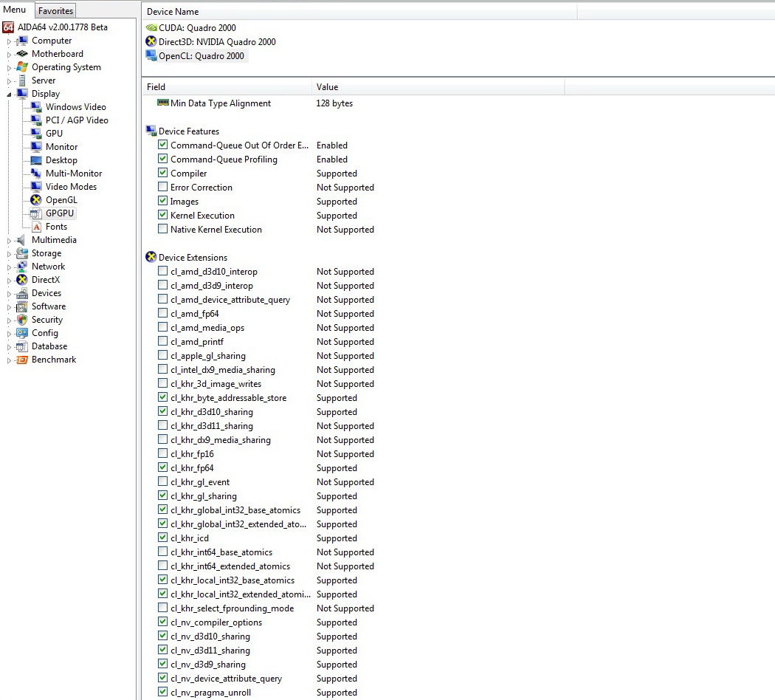Open the Database tree item
775x700 pixels.
coord(49,346)
